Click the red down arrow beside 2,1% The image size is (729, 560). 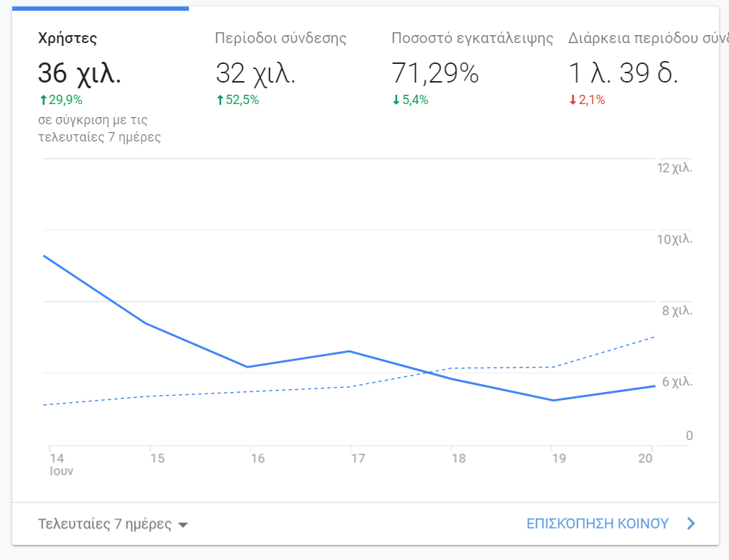(x=572, y=100)
